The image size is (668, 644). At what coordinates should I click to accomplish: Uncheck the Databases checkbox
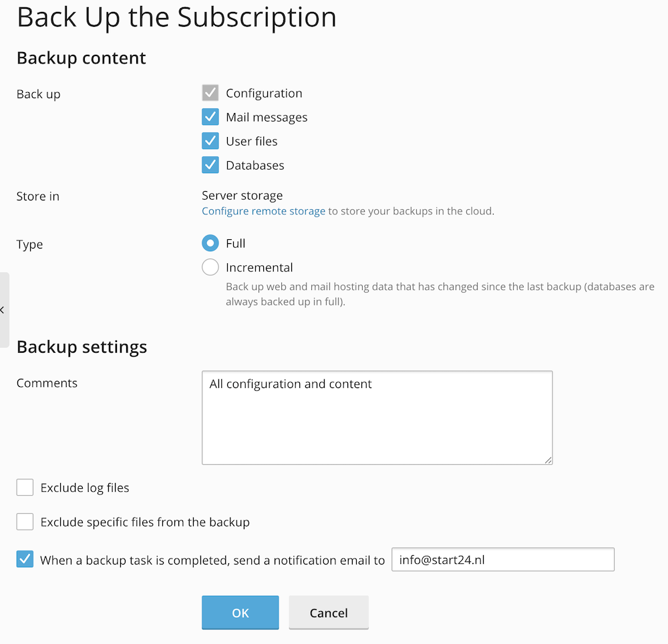point(210,165)
